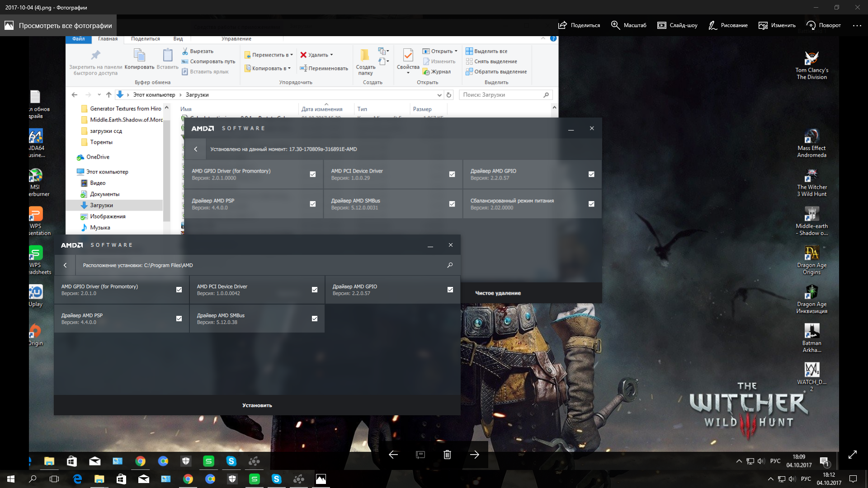
Task: Open the Draw pen tool
Action: pos(712,25)
